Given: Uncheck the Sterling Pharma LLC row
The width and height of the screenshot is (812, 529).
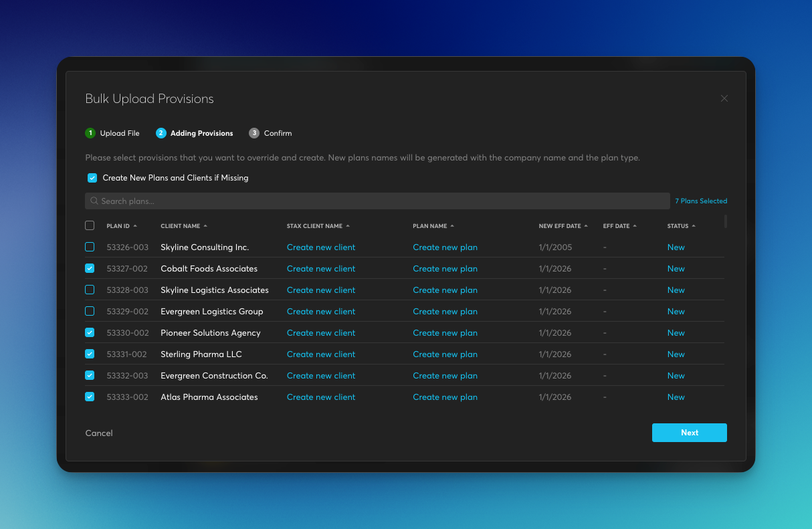Looking at the screenshot, I should tap(90, 354).
